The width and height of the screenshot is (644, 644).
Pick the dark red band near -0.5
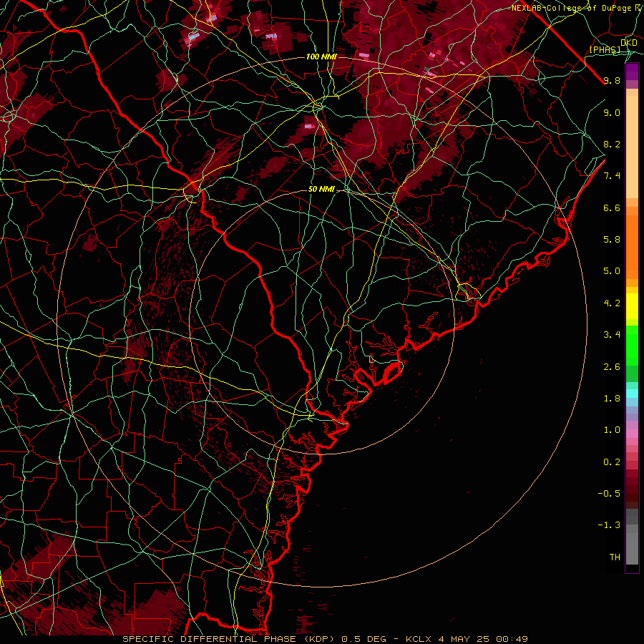point(632,489)
